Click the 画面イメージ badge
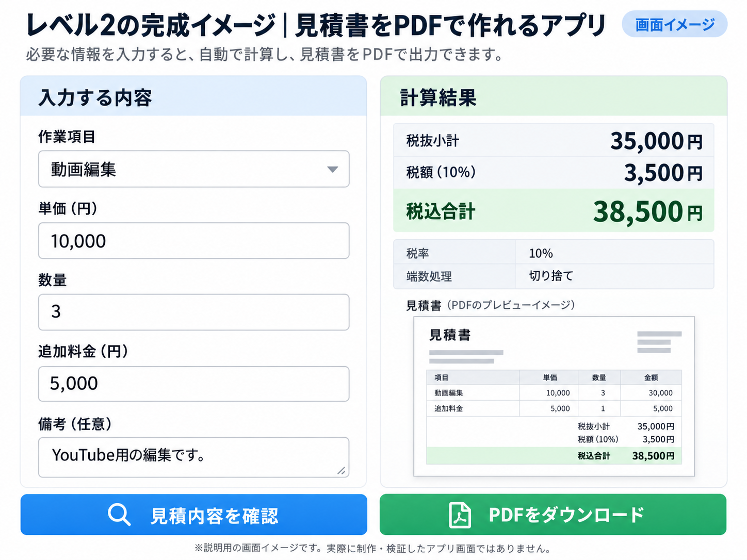The image size is (747, 560). (674, 24)
